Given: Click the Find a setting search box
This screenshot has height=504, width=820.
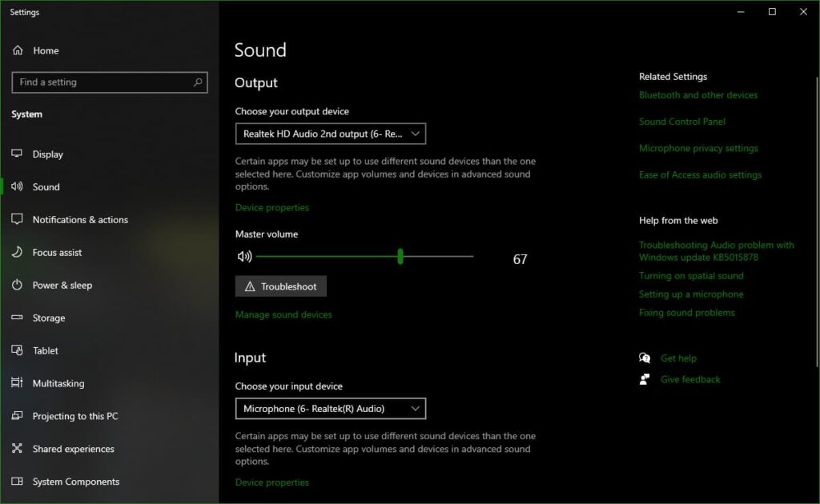Looking at the screenshot, I should 109,82.
